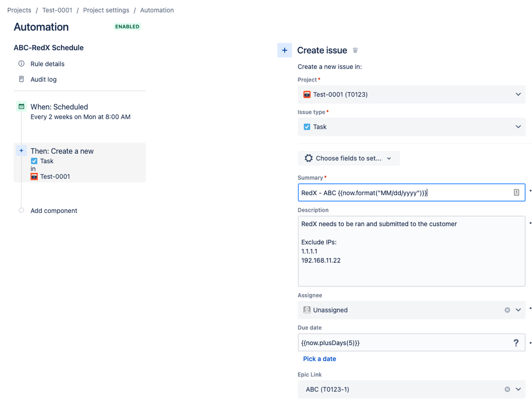Delete the Create issue action via trash icon
Screen dimensions: 532x399
[355, 50]
